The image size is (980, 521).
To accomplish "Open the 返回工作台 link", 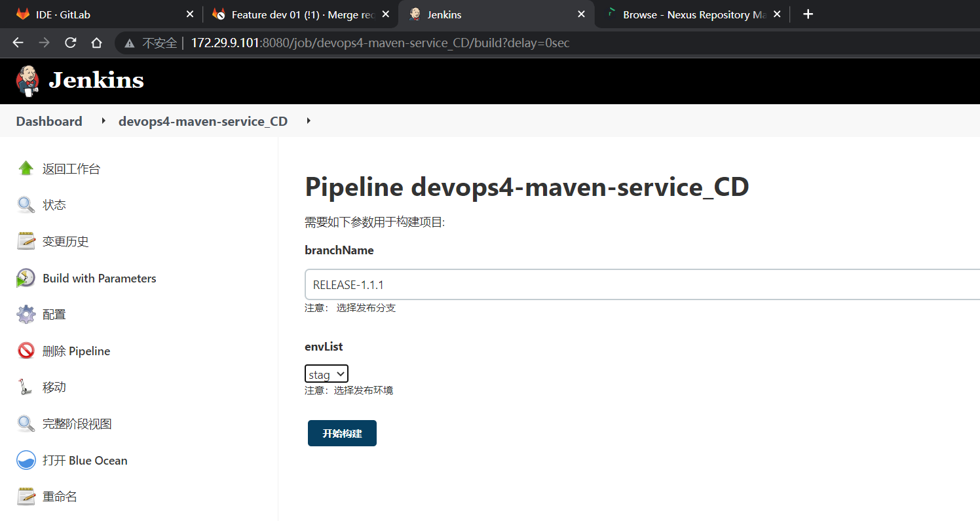I will [71, 169].
